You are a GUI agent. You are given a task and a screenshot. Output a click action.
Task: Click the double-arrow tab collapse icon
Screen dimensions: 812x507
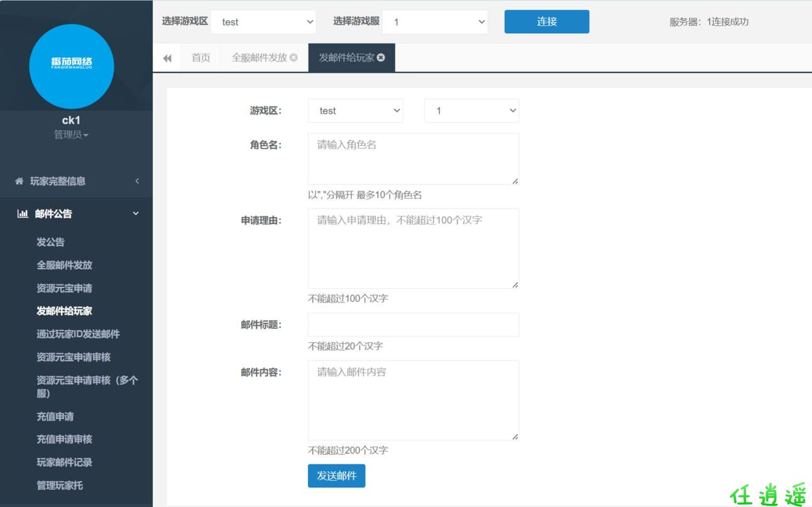pyautogui.click(x=167, y=57)
